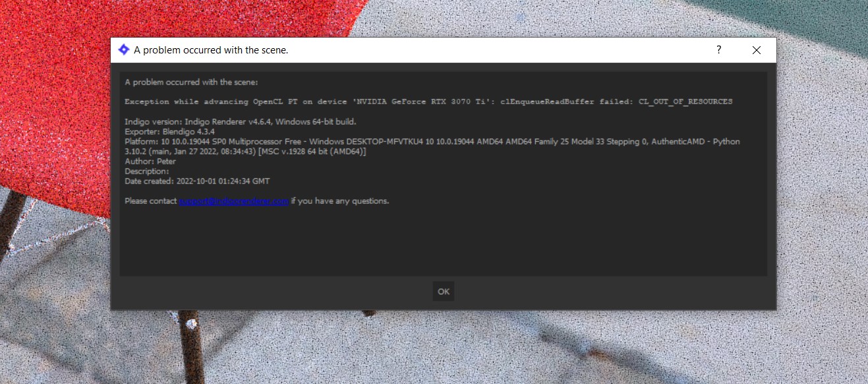Click the red chair in the background render

[x=53, y=99]
